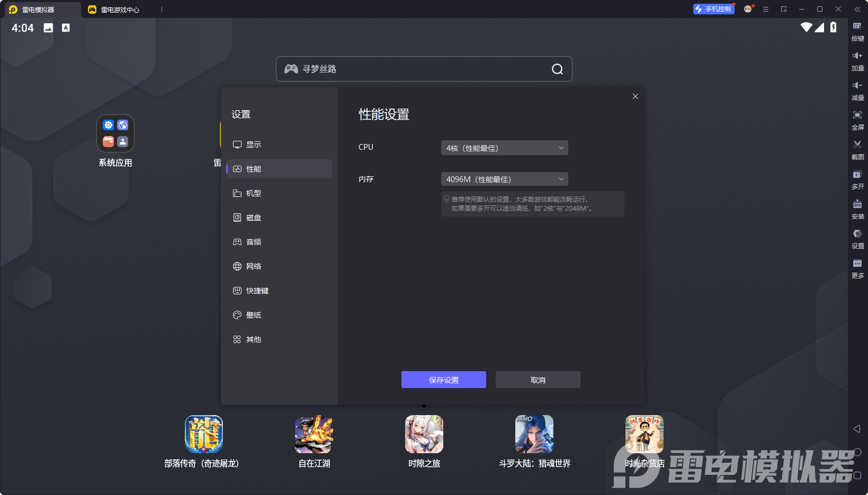Screen dimensions: 868x495
Task: Open 其他 other settings
Action: 279,339
